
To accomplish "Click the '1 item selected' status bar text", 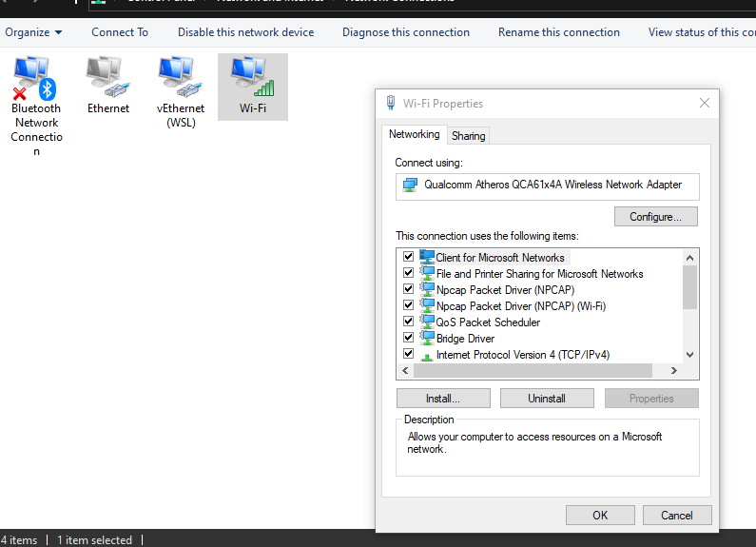I will (x=94, y=540).
